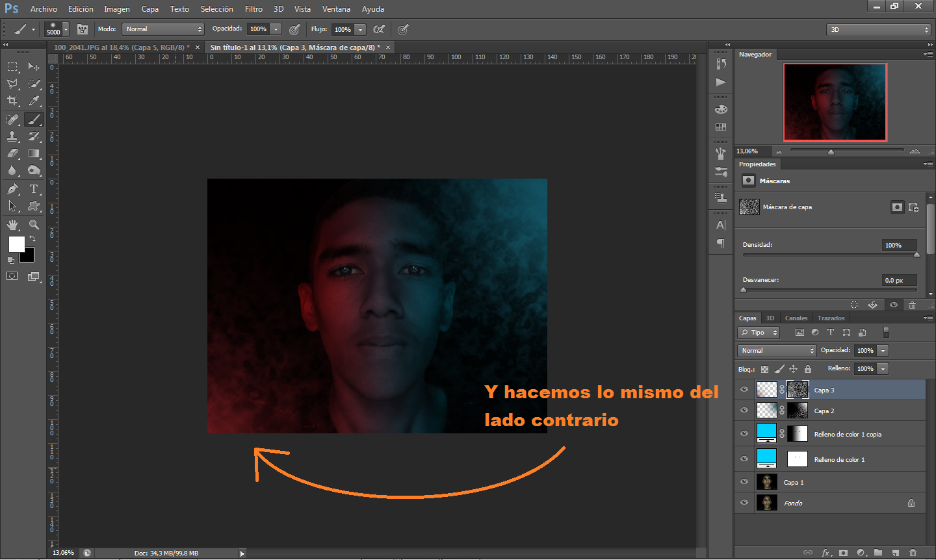Select the Custom Shape tool

(34, 206)
